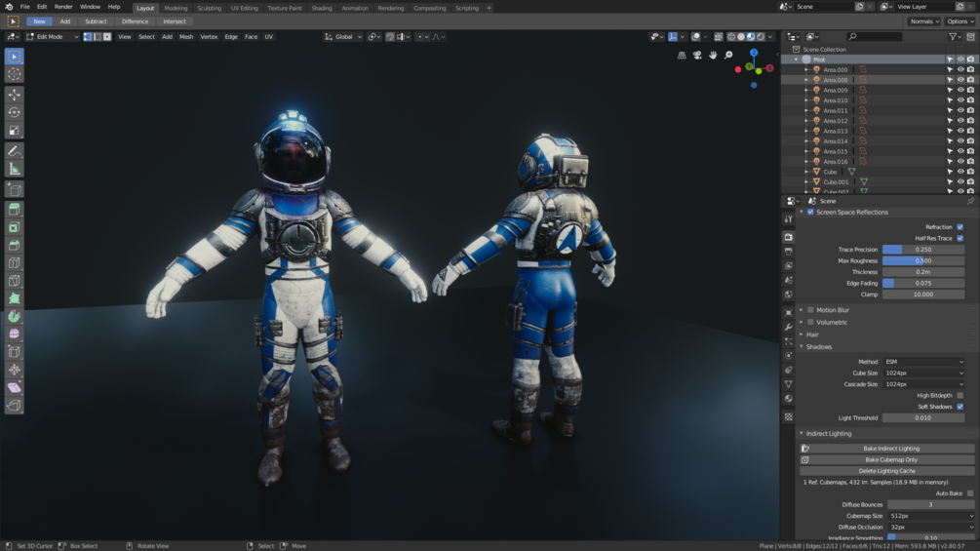Select the Shear tool

pyautogui.click(x=14, y=387)
